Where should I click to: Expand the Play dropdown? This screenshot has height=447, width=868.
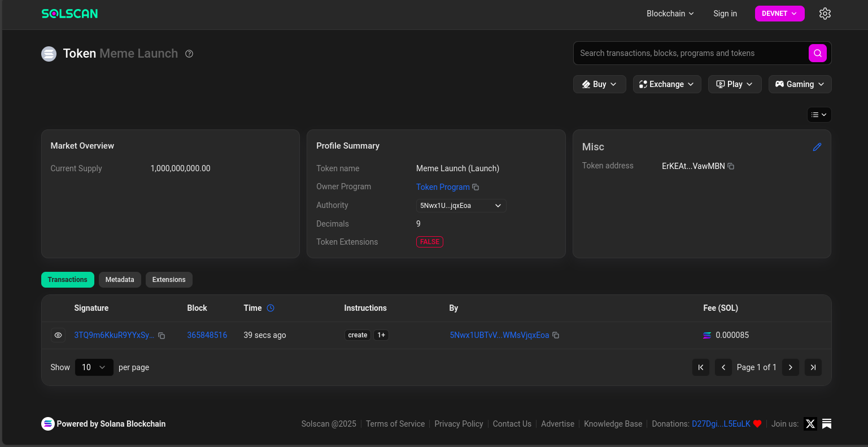(735, 84)
